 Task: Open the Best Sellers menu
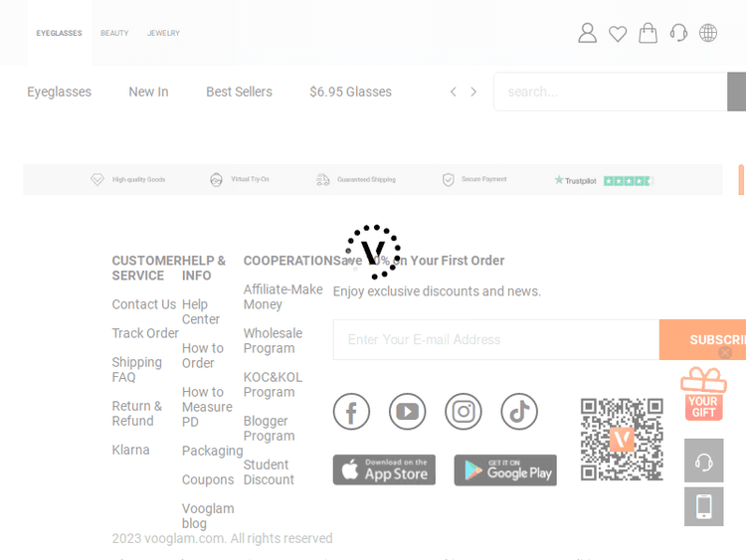coord(239,92)
